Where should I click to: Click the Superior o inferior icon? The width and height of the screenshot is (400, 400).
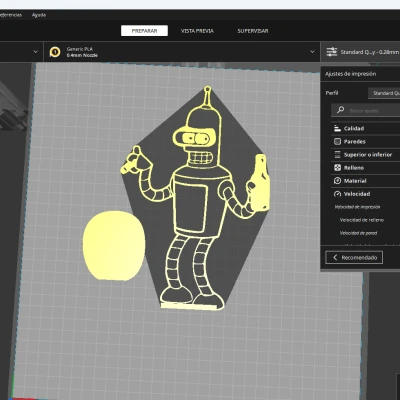pos(337,155)
